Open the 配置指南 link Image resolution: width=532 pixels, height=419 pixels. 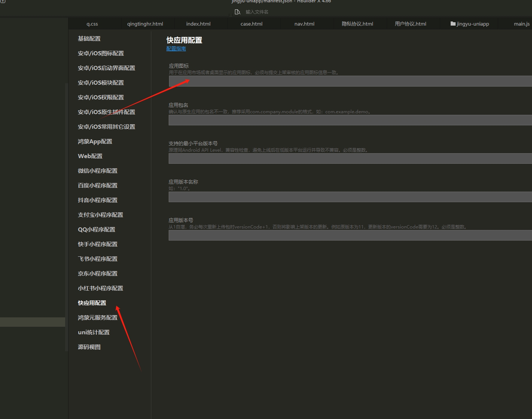coord(176,49)
